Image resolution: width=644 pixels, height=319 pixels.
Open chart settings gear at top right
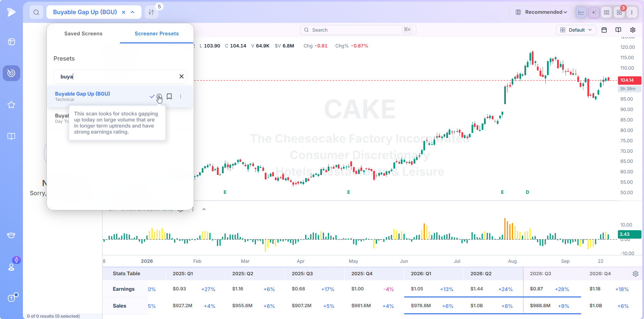[633, 30]
